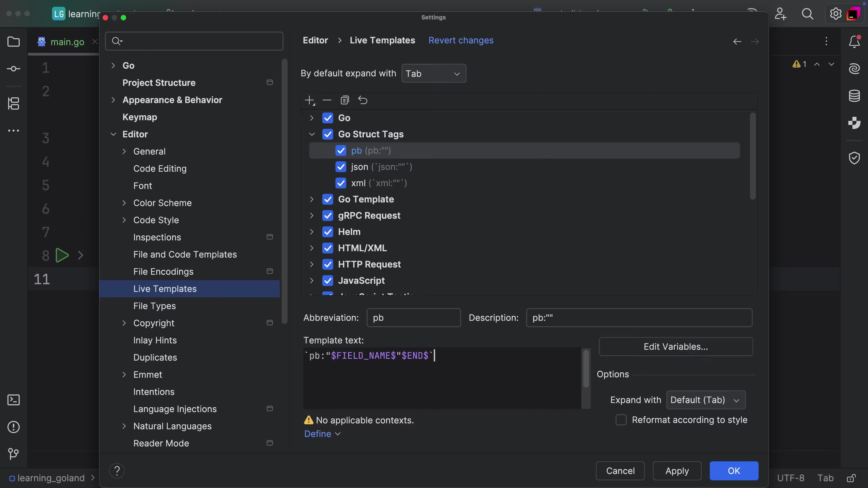Click the Revert changes link

[x=461, y=40]
